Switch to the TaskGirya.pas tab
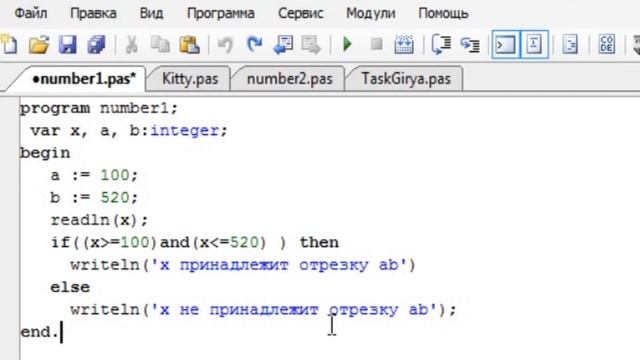The width and height of the screenshot is (640, 360). point(406,78)
